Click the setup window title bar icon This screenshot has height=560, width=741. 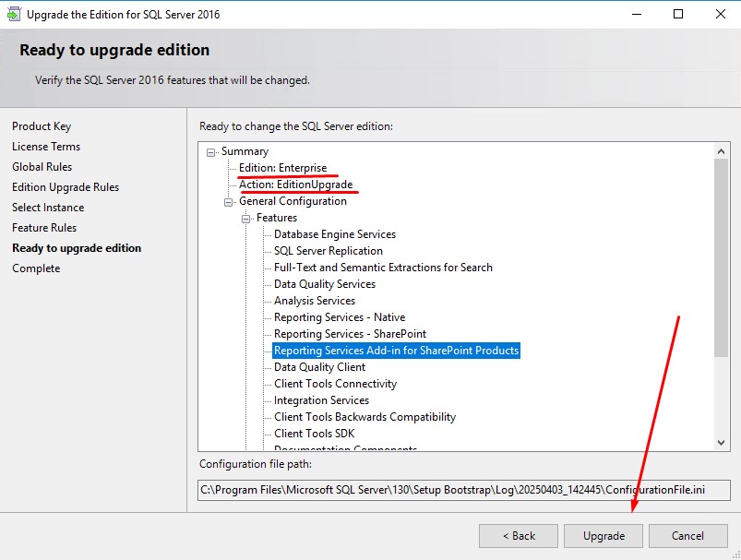coord(13,15)
